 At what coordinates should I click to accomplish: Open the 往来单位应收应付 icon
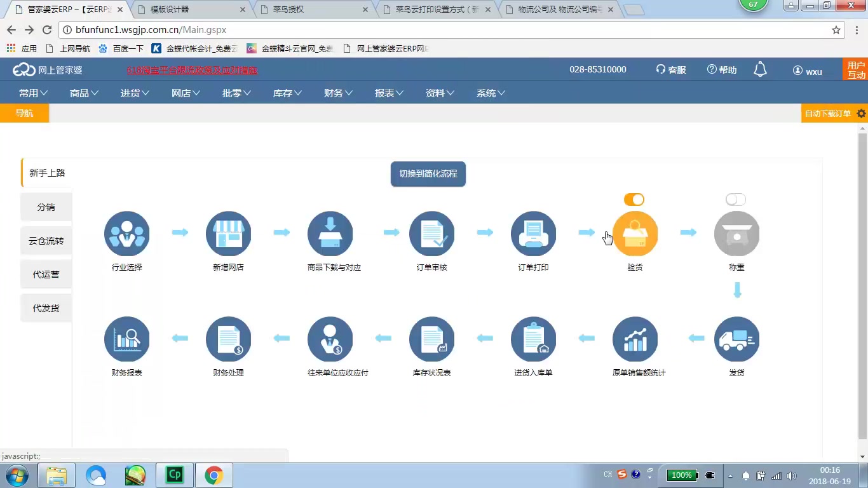pos(330,339)
